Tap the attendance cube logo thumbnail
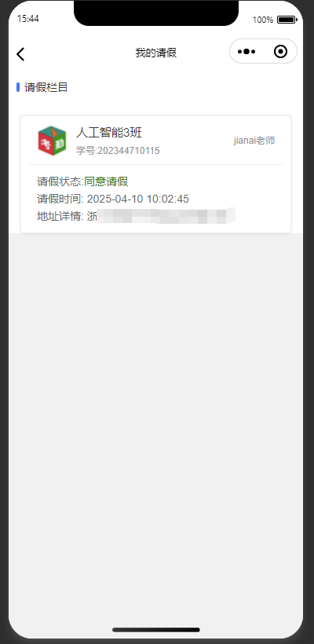314x644 pixels. [x=52, y=141]
